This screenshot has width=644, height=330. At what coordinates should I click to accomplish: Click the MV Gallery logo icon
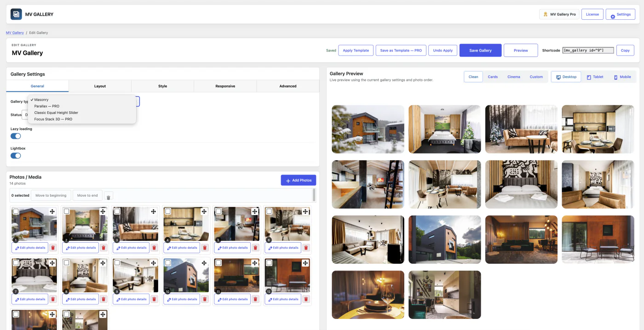click(16, 14)
